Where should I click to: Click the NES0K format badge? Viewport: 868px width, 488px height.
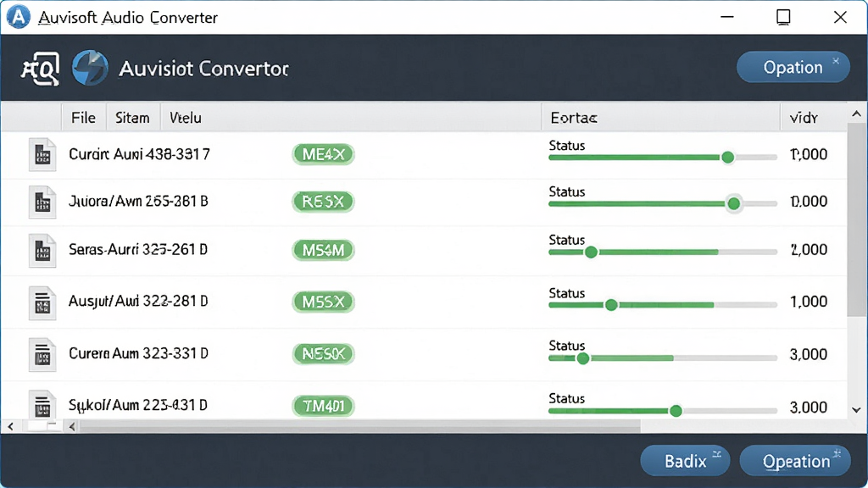click(x=323, y=353)
